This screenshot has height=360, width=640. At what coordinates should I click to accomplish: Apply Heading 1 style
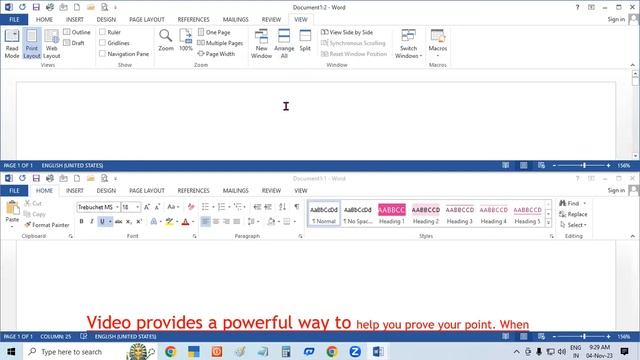pyautogui.click(x=392, y=214)
